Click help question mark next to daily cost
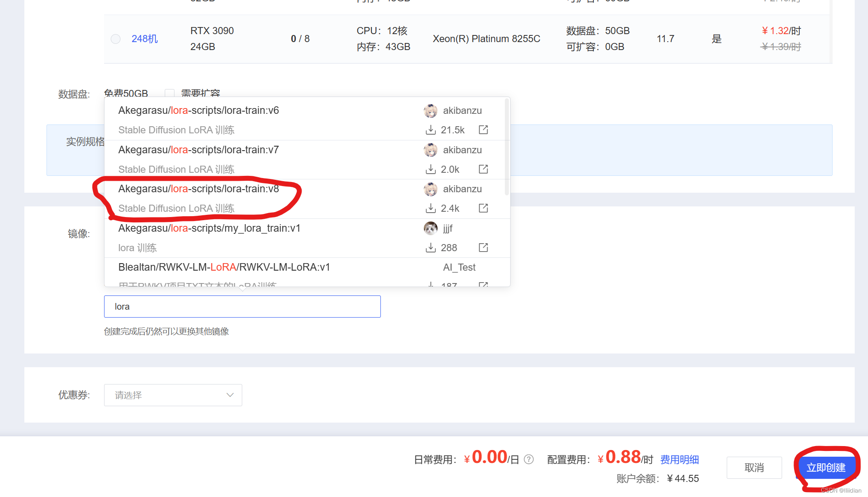The image size is (868, 497). tap(529, 459)
